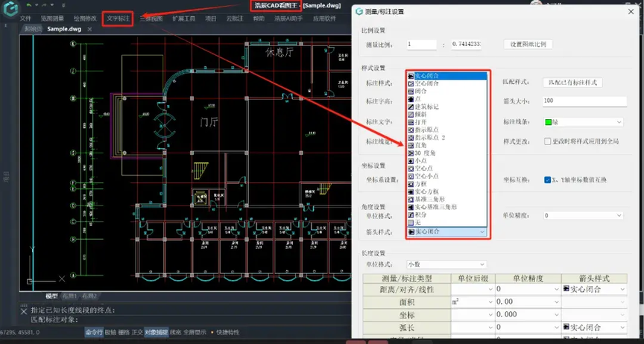Image resolution: width=644 pixels, height=344 pixels.
Task: Uncheck X、Y轴坐标数值互换 checkbox
Action: pyautogui.click(x=548, y=179)
